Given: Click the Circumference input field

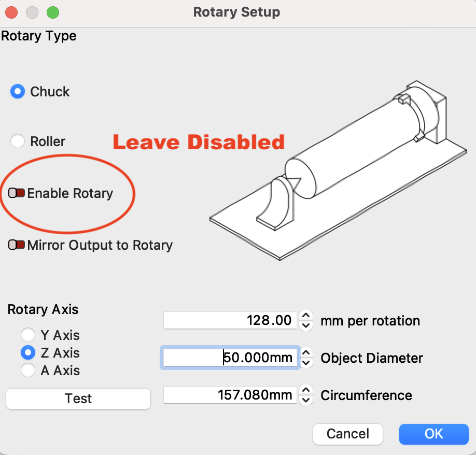Looking at the screenshot, I should (x=231, y=395).
